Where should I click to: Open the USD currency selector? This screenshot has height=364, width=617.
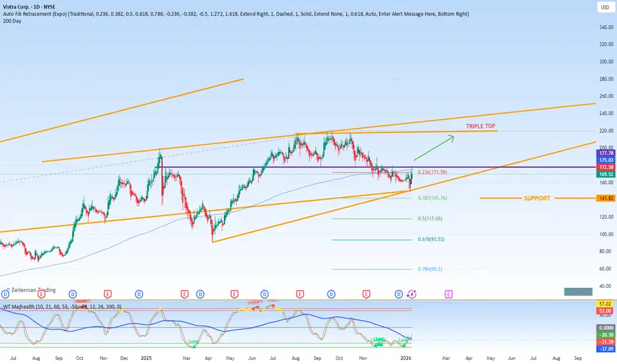[605, 7]
